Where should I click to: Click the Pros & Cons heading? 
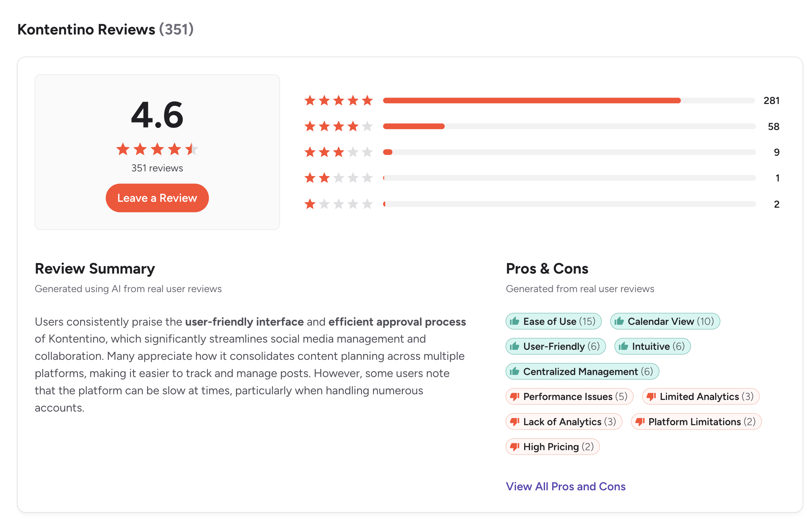(547, 268)
